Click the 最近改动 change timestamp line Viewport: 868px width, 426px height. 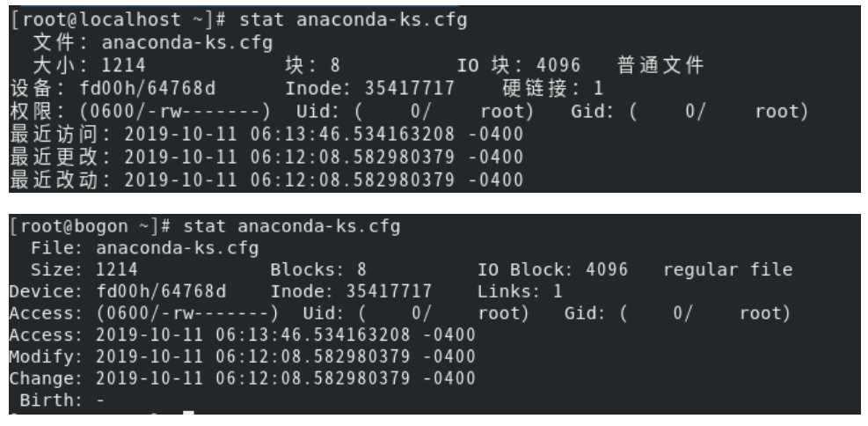click(266, 180)
